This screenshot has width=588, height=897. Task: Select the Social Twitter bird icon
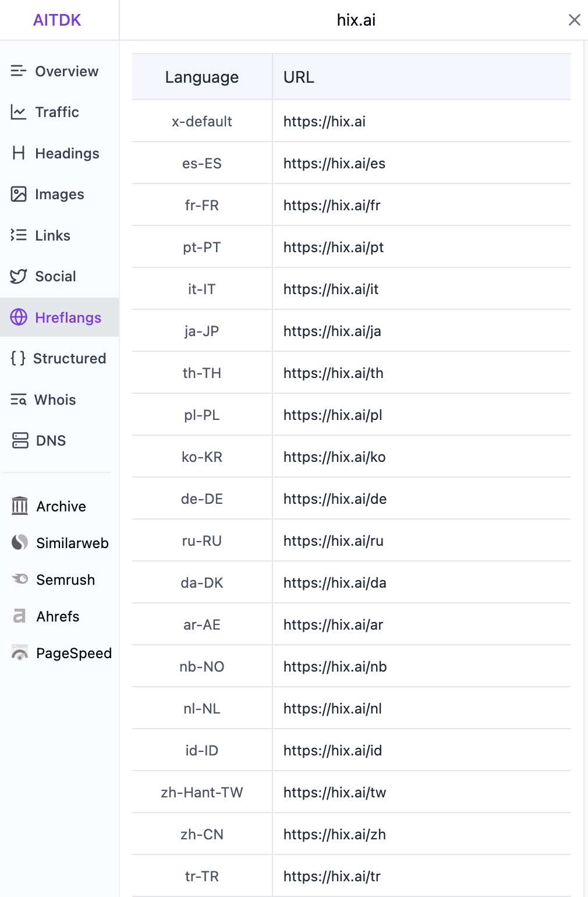(19, 276)
